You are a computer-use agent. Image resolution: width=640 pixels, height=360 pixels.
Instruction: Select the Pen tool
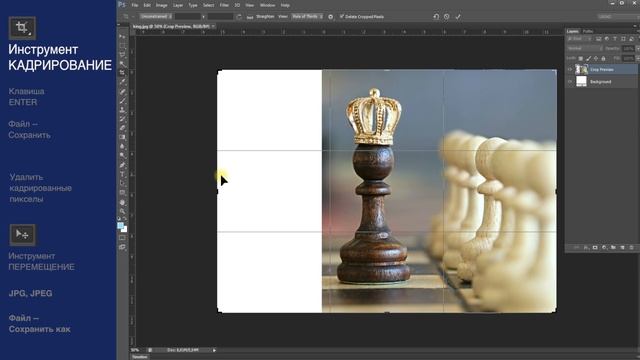tap(122, 165)
